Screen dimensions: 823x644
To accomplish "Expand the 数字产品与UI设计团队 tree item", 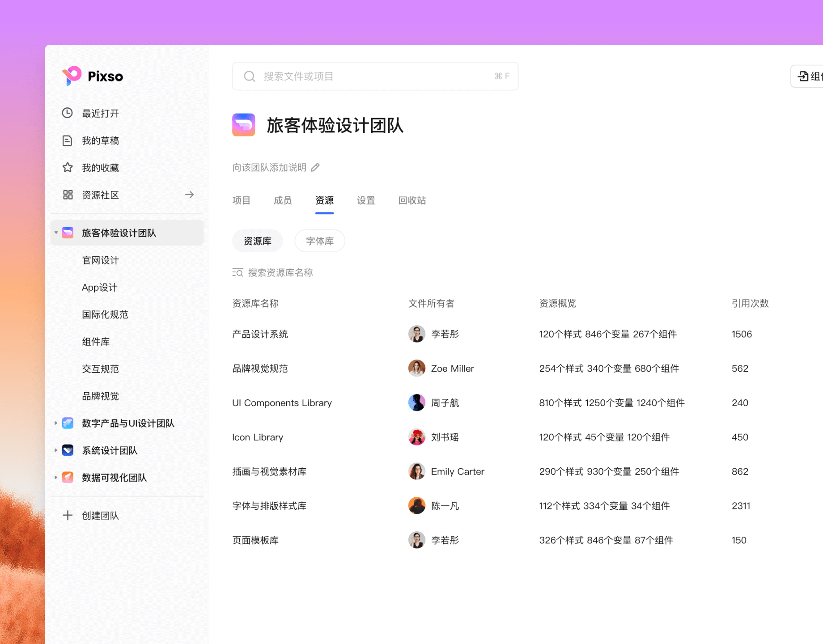I will coord(55,423).
